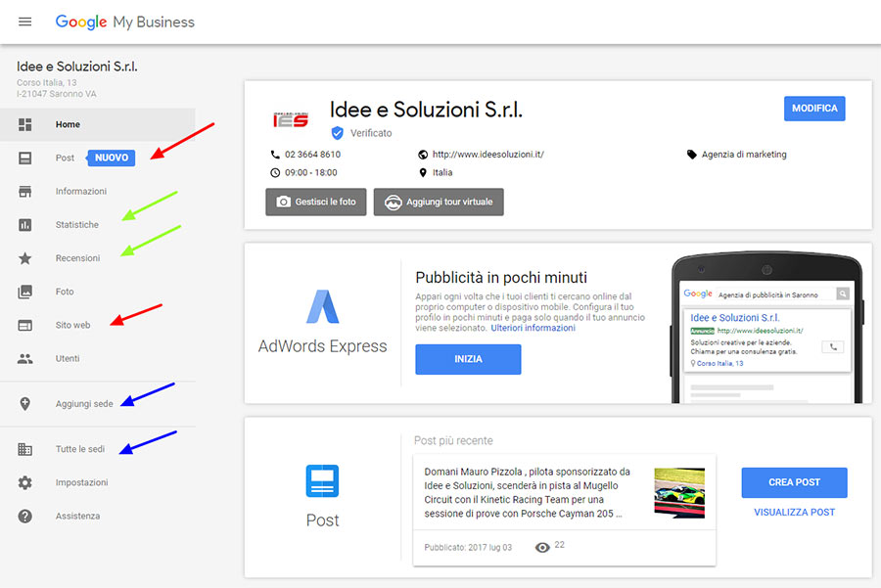
Task: Click the phone call icon in mobile ad preview
Action: pyautogui.click(x=833, y=347)
